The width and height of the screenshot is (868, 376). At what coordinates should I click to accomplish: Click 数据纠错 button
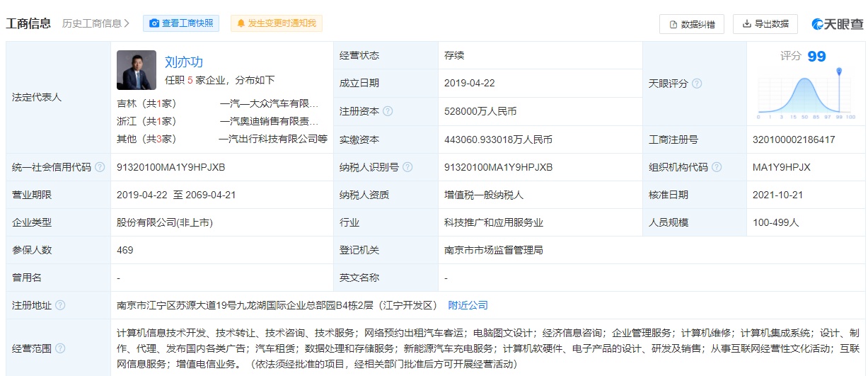[692, 24]
